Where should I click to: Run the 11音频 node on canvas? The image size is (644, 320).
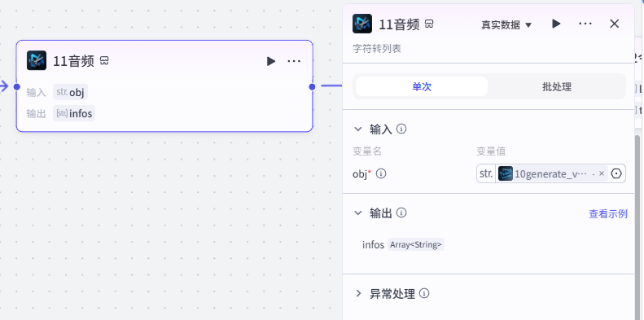click(270, 61)
